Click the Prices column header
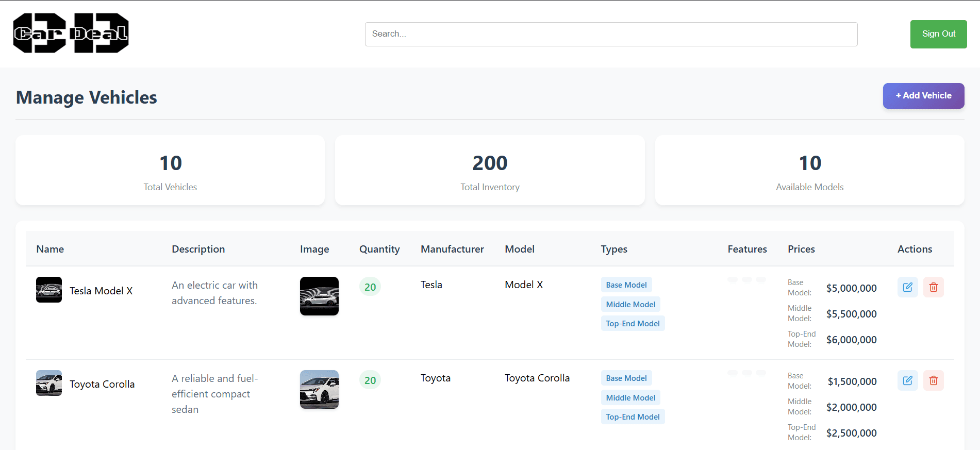The height and width of the screenshot is (450, 980). click(x=801, y=249)
